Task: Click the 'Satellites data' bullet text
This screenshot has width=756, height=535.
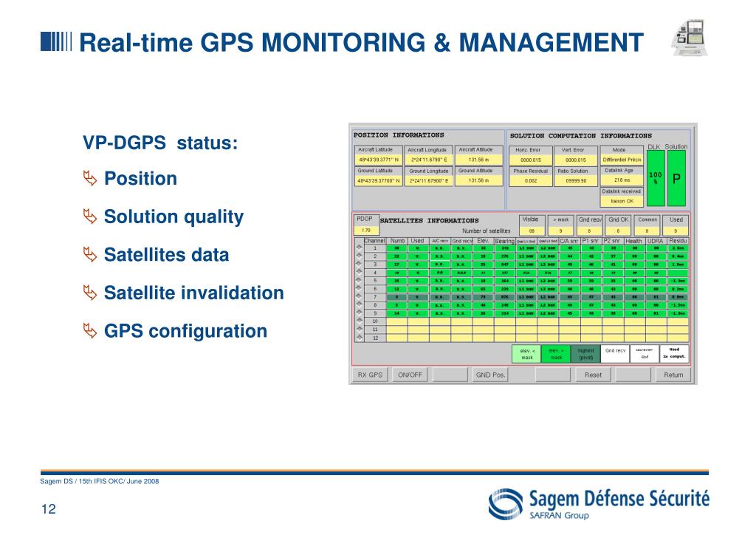Action: (x=167, y=255)
